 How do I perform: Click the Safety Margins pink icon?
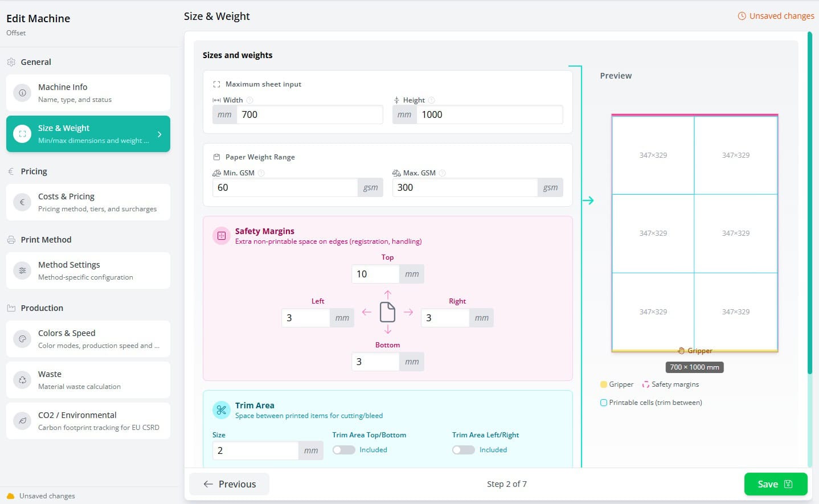[x=221, y=236]
